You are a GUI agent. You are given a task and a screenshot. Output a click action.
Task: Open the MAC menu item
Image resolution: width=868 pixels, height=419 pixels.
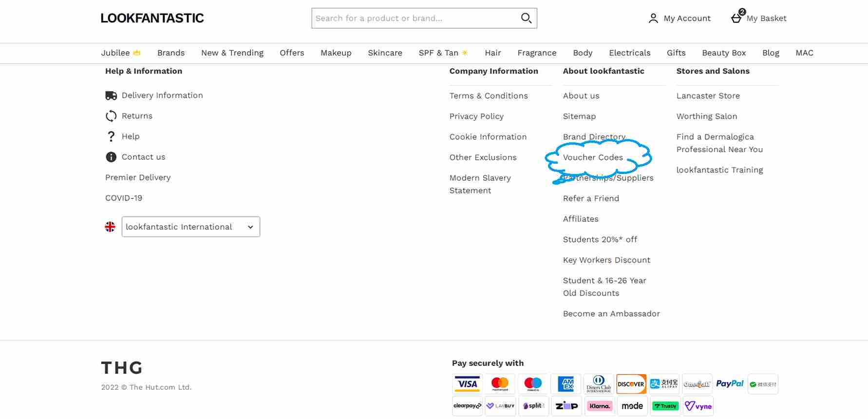(804, 53)
